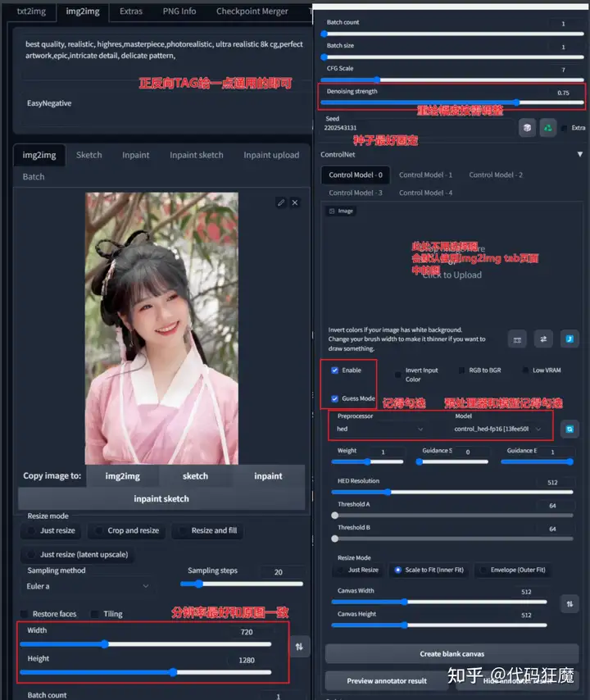Click the dice icon to randomize the seed
Image resolution: width=590 pixels, height=700 pixels.
(x=527, y=128)
